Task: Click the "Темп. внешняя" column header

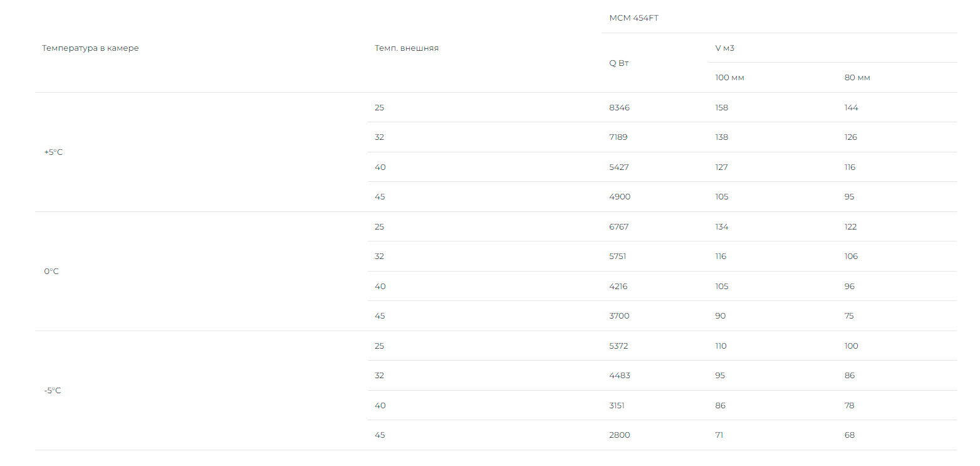Action: click(x=407, y=48)
